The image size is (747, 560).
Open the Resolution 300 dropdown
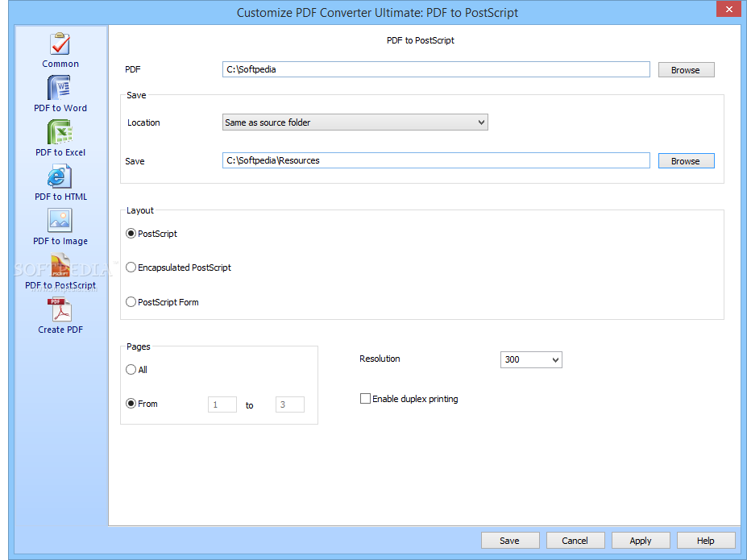pos(531,359)
